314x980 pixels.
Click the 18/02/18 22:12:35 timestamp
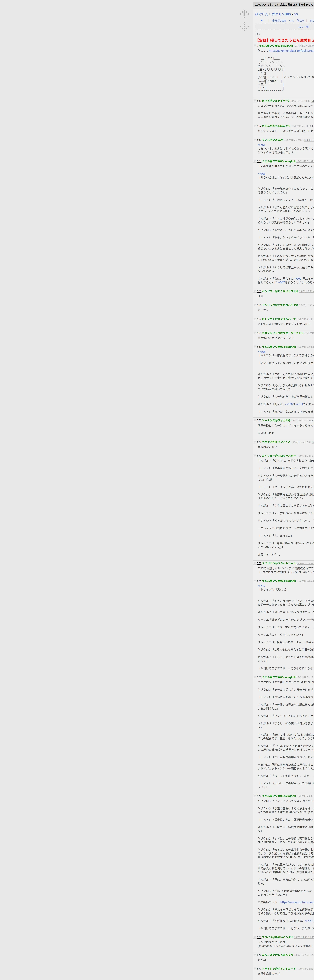tap(301, 442)
